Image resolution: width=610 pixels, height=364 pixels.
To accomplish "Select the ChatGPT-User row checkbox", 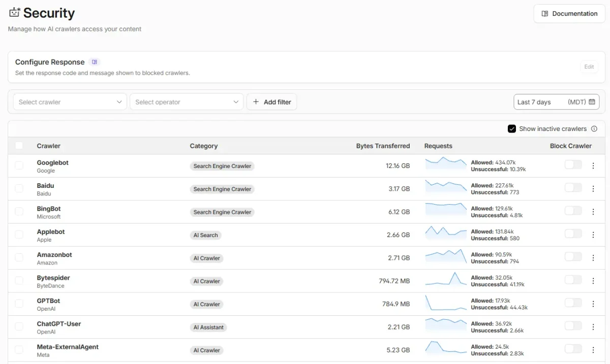I will click(19, 326).
